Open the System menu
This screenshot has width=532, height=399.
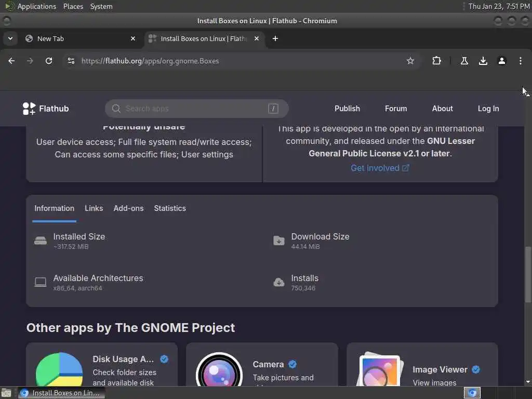pyautogui.click(x=101, y=6)
